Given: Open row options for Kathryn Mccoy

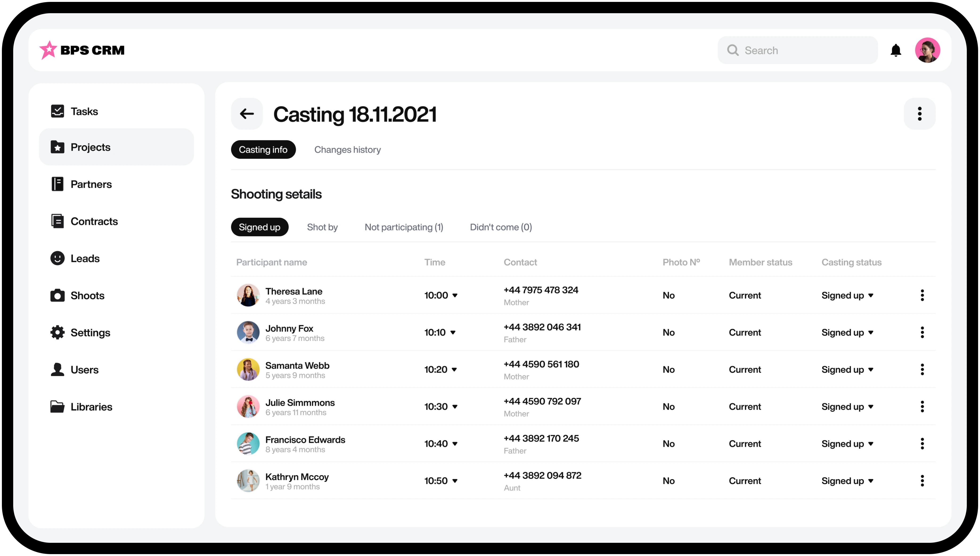Looking at the screenshot, I should (x=922, y=480).
